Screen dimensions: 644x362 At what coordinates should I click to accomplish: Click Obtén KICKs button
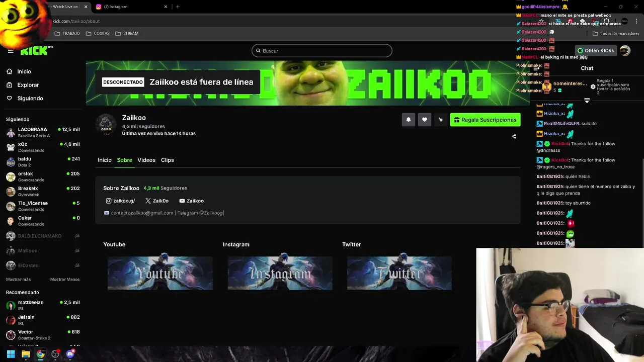(x=596, y=51)
